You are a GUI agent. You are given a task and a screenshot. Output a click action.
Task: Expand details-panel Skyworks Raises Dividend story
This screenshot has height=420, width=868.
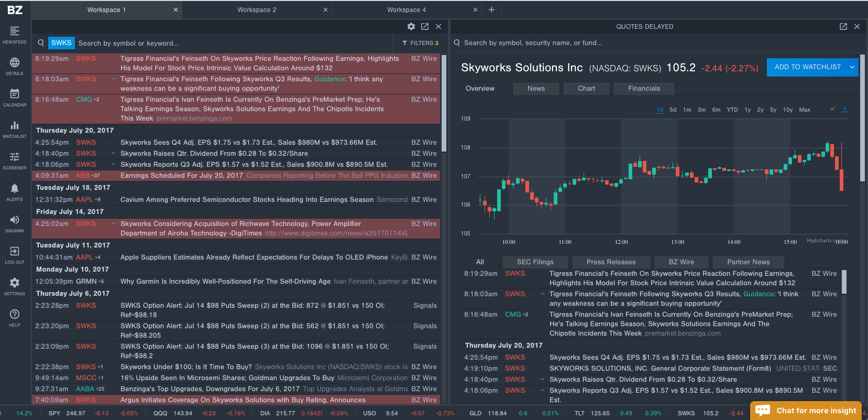542,380
